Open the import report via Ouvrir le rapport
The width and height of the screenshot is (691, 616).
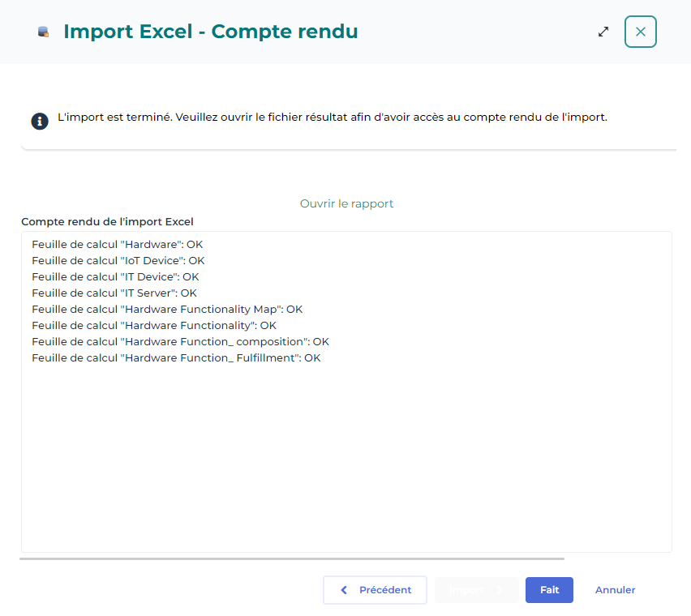(346, 203)
